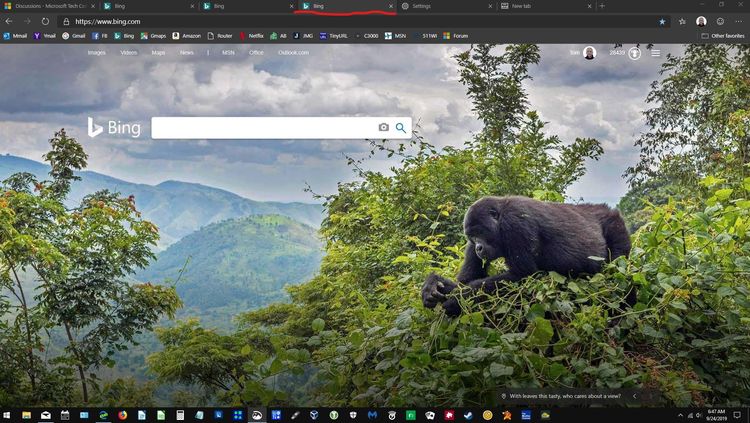Open the Windows Start menu
This screenshot has width=750, height=423.
coord(7,415)
